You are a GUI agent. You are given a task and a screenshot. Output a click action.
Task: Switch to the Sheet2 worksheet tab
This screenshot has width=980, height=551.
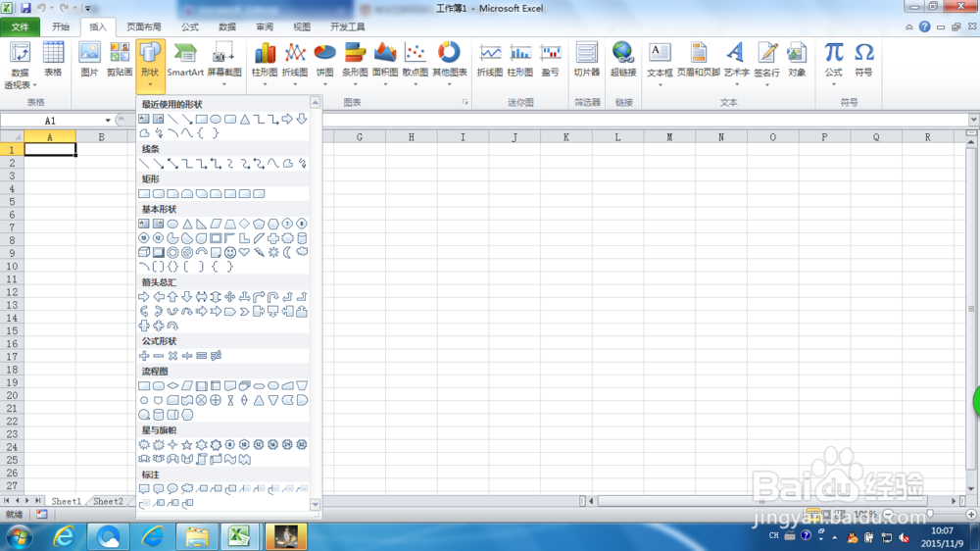coord(108,502)
